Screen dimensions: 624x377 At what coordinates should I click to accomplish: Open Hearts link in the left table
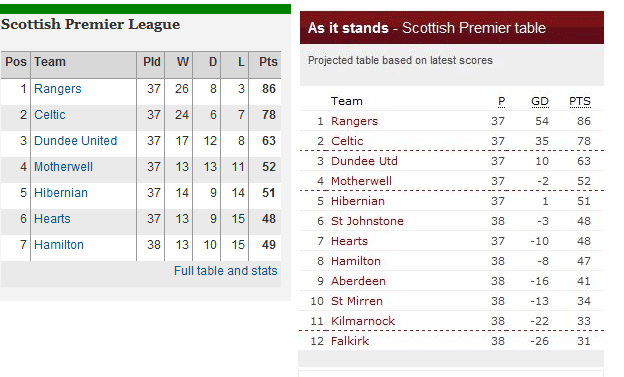[52, 219]
